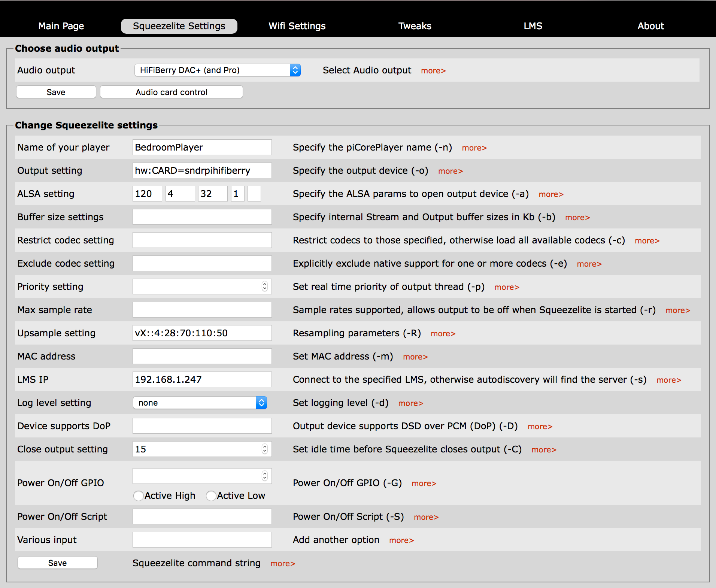
Task: Open the About tab
Action: coord(650,26)
